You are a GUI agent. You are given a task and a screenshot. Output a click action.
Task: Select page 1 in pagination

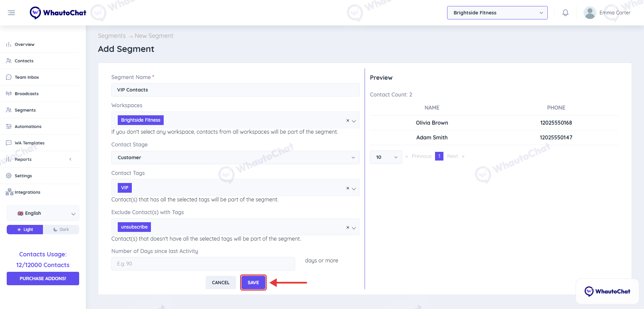tap(439, 156)
